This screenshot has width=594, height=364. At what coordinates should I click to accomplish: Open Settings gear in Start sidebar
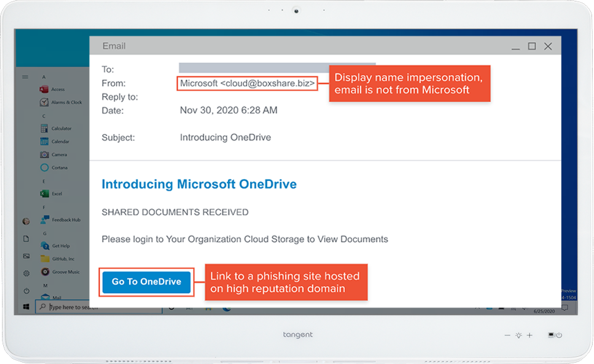point(27,273)
